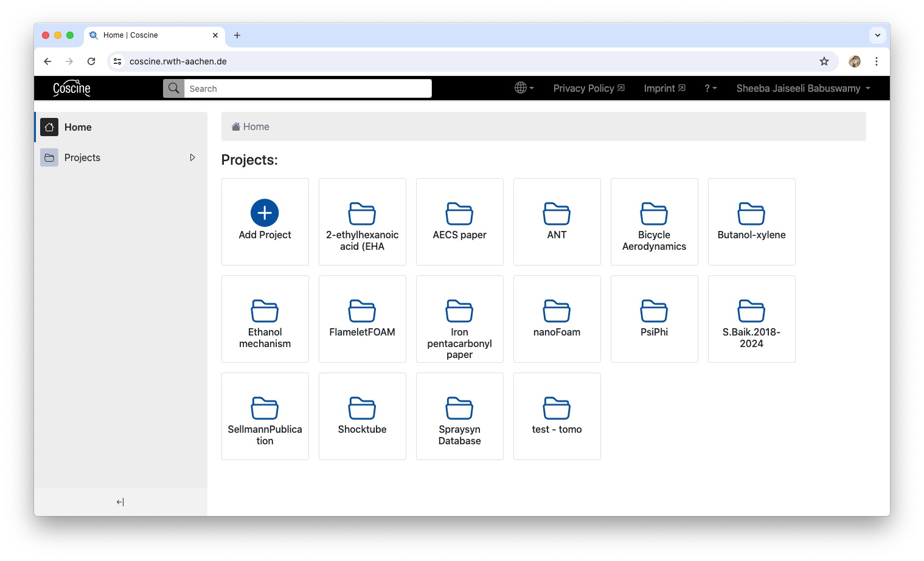Reload the page in browser

(91, 61)
